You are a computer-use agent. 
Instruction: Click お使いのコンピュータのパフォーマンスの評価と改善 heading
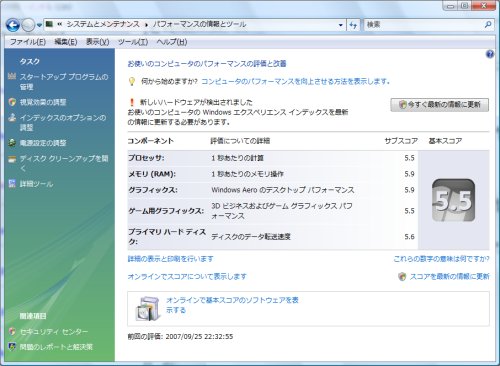click(207, 64)
